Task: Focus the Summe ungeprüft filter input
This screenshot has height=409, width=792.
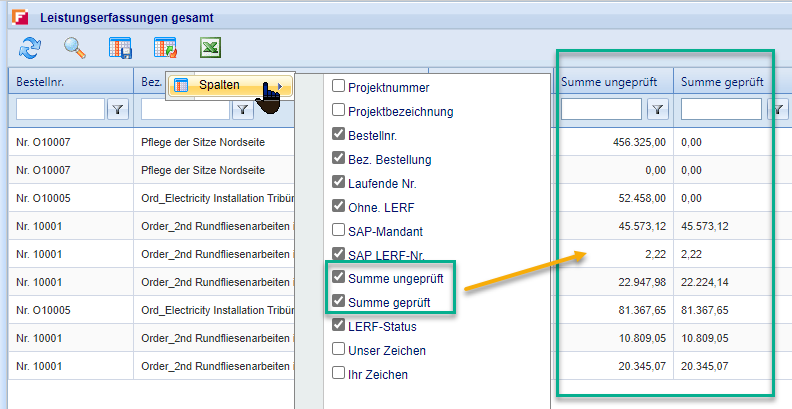Action: [x=601, y=109]
